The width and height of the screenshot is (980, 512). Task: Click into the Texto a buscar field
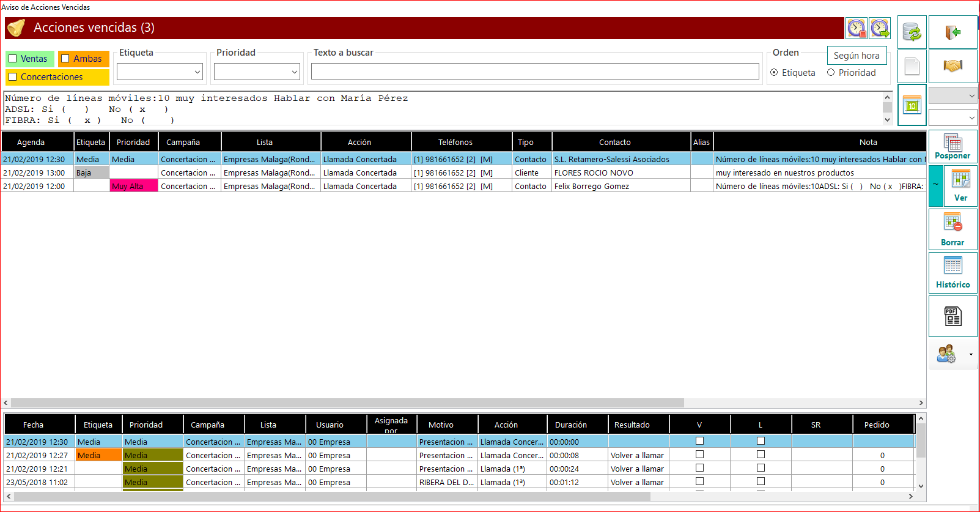click(535, 72)
